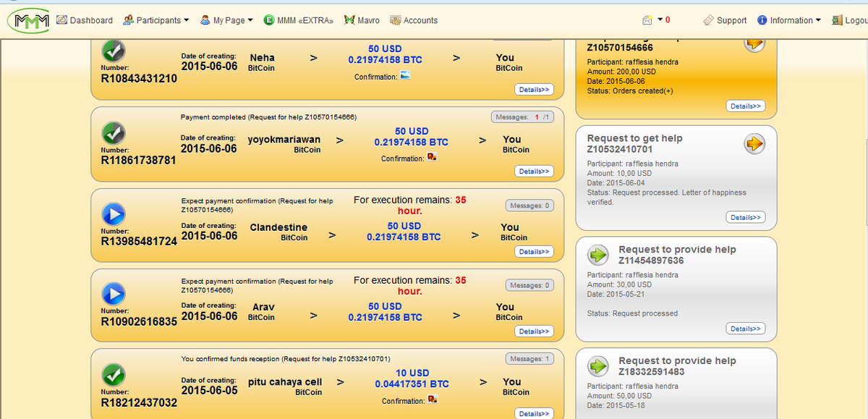Click the Participants people icon
This screenshot has height=419, width=868.
[x=129, y=20]
